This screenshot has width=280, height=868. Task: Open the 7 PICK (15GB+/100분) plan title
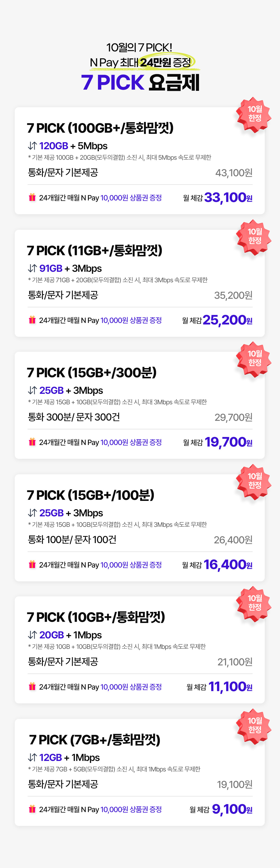(x=90, y=495)
